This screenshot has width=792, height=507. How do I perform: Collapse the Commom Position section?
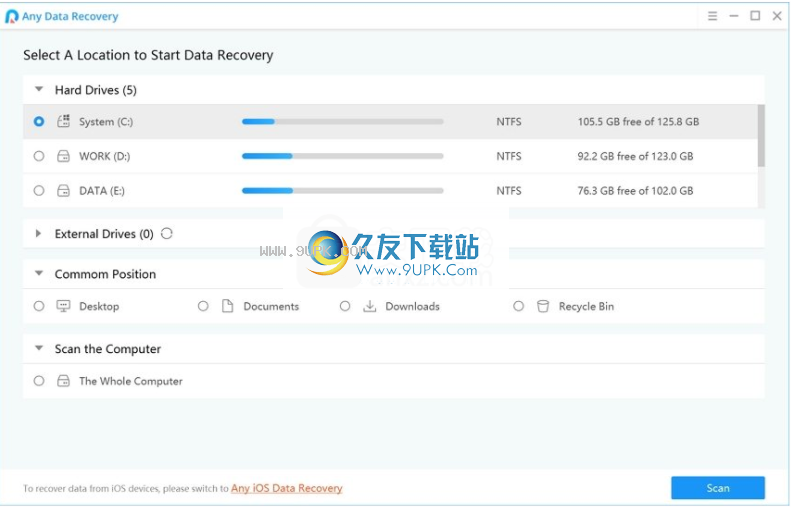pyautogui.click(x=39, y=273)
